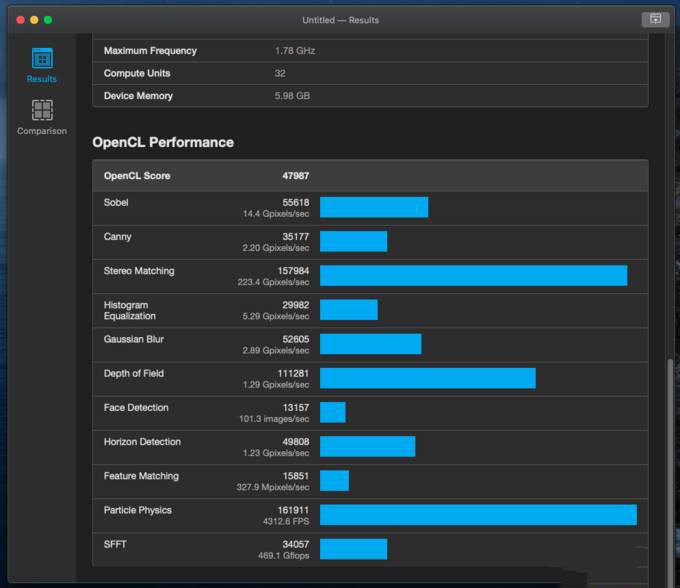Click the Device Memory label

[138, 96]
